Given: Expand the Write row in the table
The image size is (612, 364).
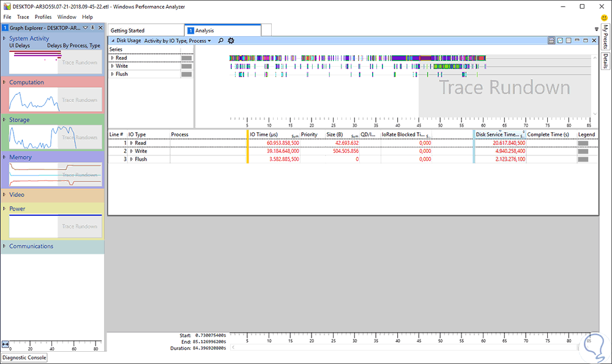Looking at the screenshot, I should (x=132, y=151).
